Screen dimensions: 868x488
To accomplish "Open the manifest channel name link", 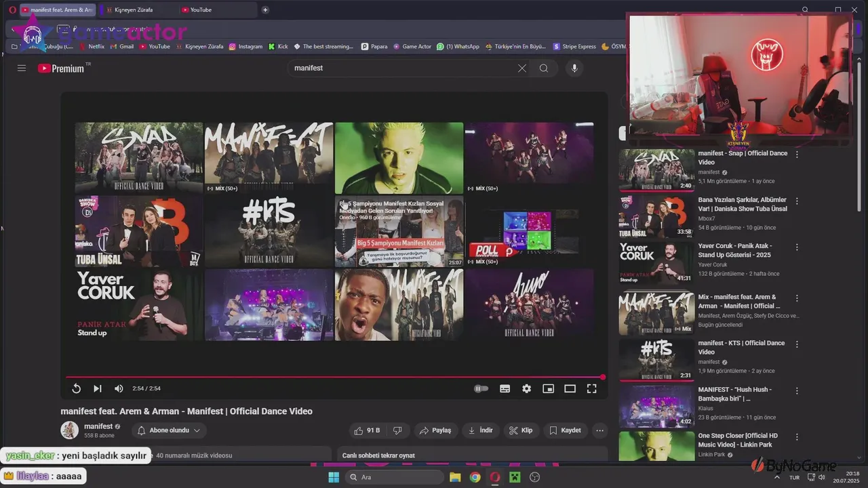I will 98,426.
